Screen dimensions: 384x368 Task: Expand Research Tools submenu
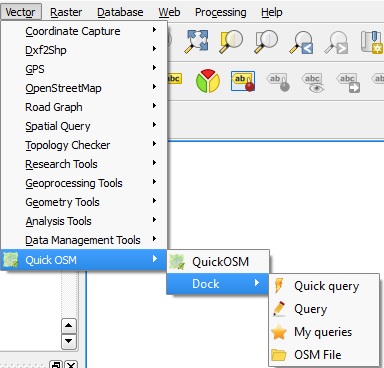point(84,164)
